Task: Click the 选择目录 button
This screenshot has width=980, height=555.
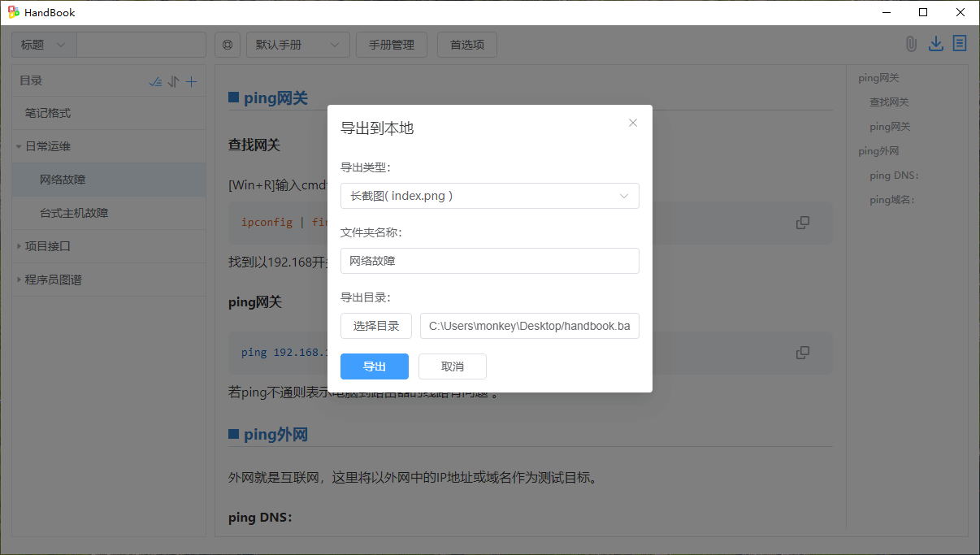Action: tap(375, 326)
